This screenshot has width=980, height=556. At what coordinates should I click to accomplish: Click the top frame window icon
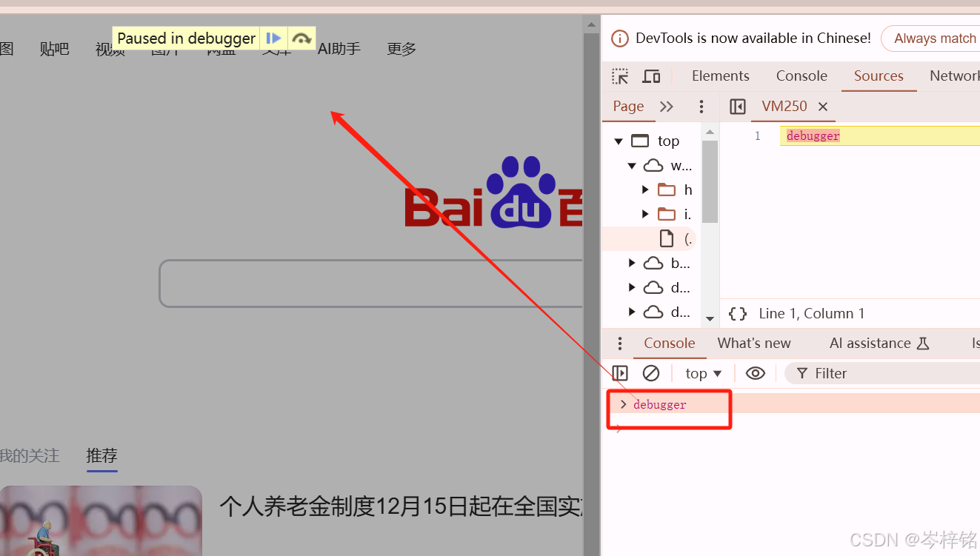click(639, 141)
